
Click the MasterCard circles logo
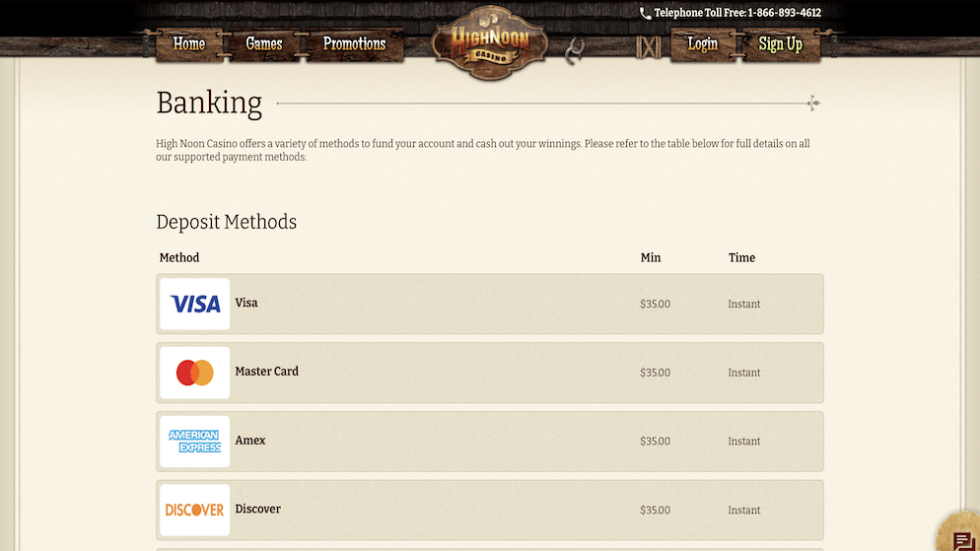tap(194, 373)
